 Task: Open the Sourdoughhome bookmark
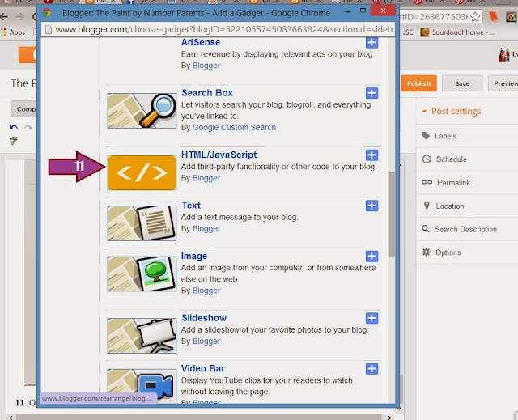tap(457, 32)
